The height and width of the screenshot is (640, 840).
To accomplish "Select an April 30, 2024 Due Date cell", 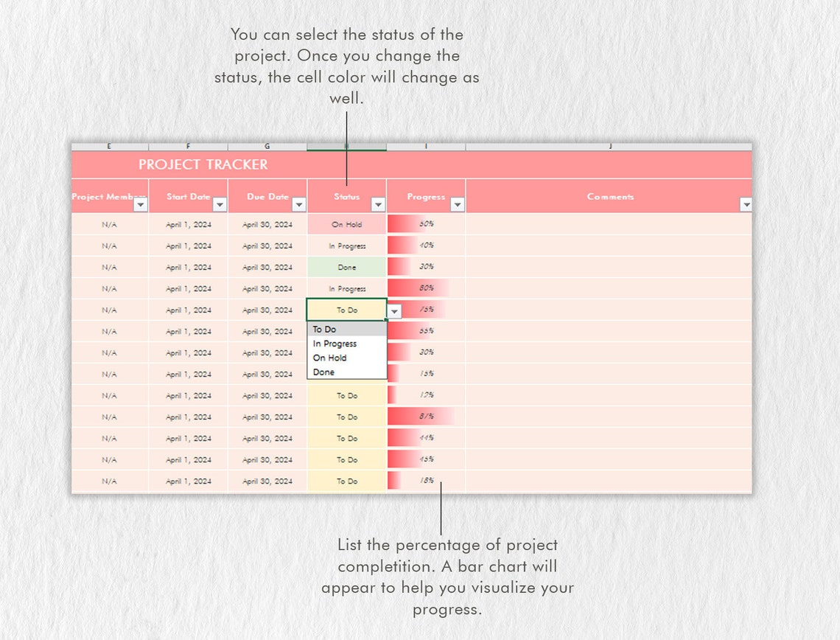I will click(267, 224).
